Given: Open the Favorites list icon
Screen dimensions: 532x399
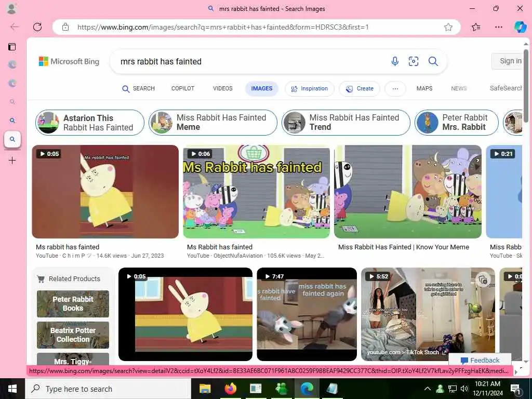Looking at the screenshot, I should [476, 27].
